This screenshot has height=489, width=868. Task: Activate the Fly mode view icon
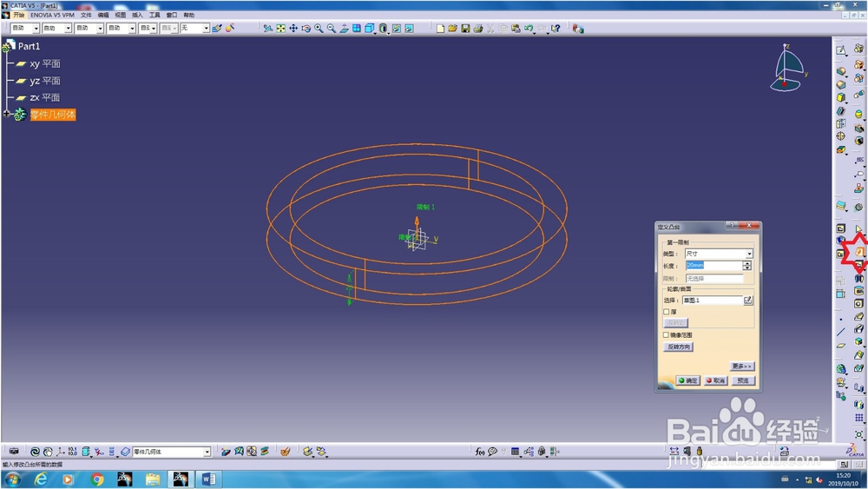pos(268,29)
